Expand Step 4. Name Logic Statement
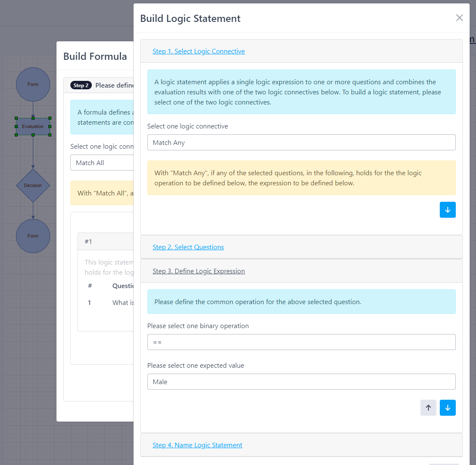Image resolution: width=476 pixels, height=465 pixels. click(x=197, y=445)
